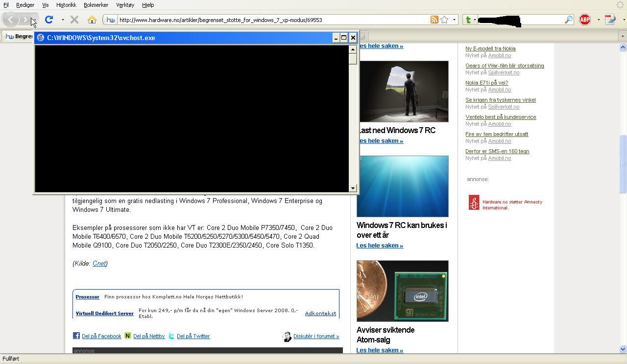This screenshot has width=627, height=364.
Task: Expand the address bar URL history dropdown
Action: click(x=454, y=20)
